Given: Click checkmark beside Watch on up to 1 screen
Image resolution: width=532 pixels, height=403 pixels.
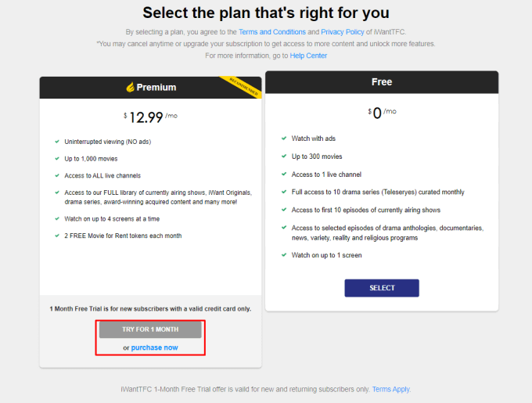Looking at the screenshot, I should (x=283, y=255).
